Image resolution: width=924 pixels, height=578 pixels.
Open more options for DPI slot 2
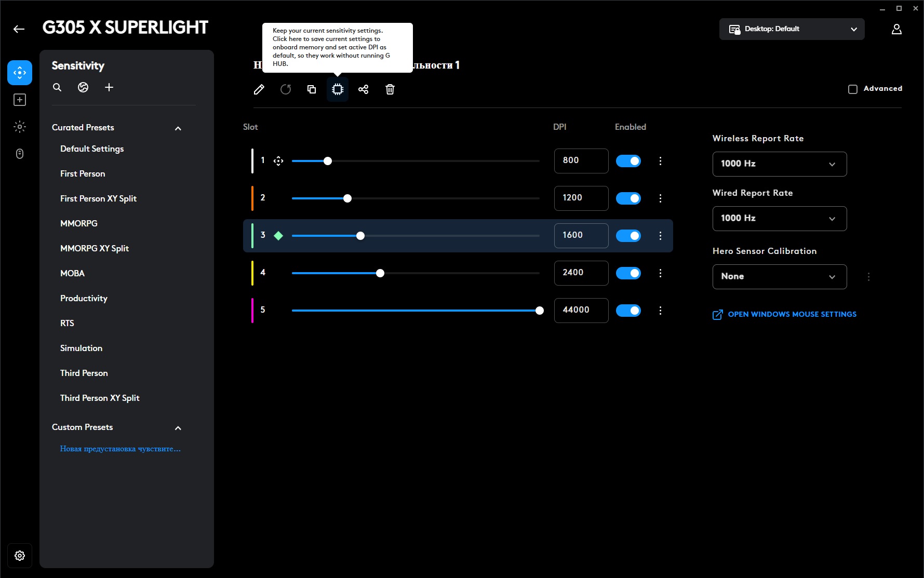click(x=660, y=198)
